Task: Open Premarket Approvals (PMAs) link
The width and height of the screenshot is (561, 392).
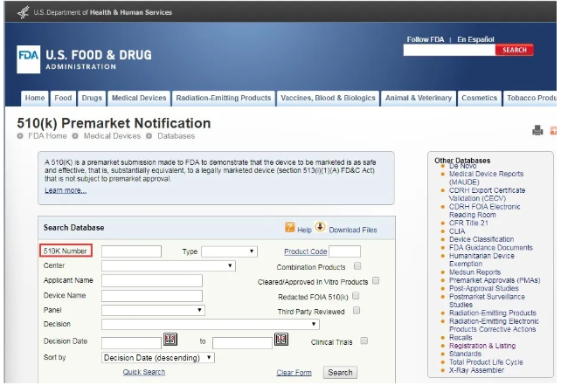Action: pyautogui.click(x=495, y=280)
